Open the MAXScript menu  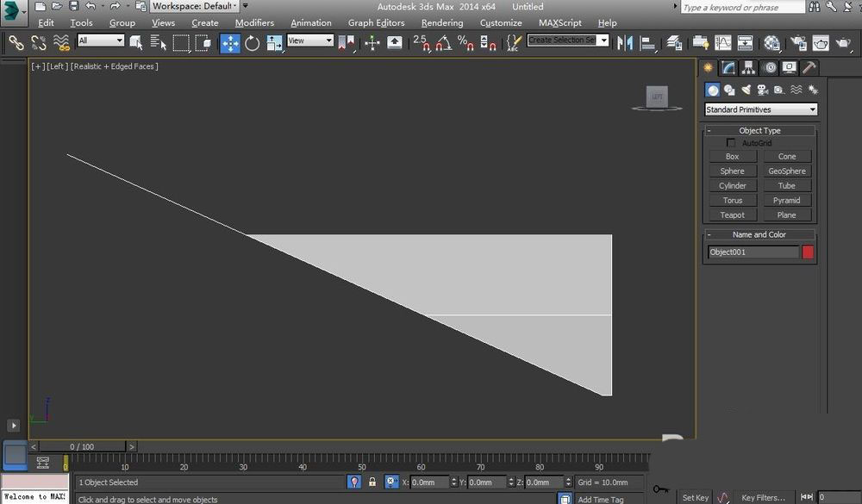[559, 22]
